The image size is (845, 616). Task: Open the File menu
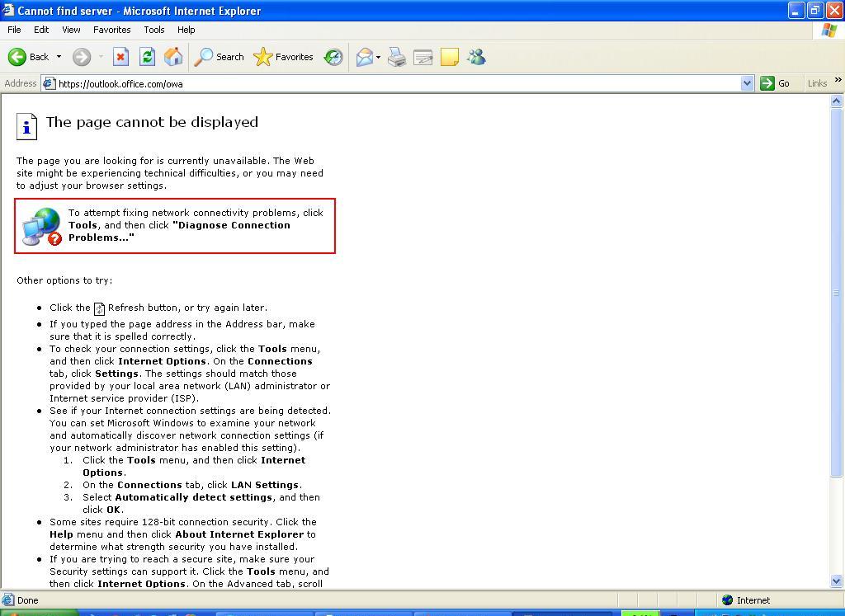click(x=14, y=30)
